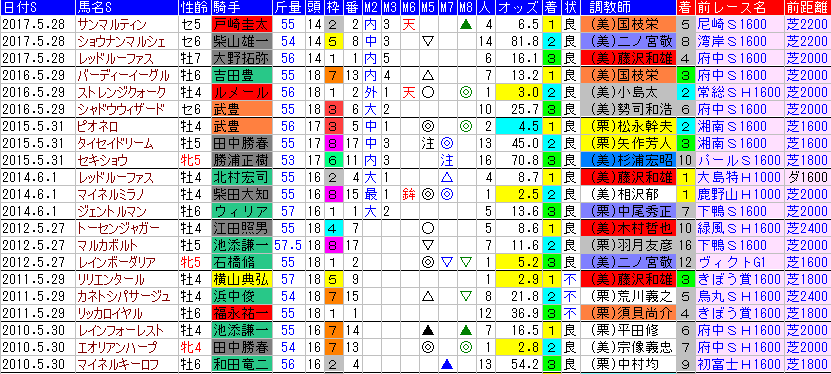This screenshot has width=831, height=374.
Task: Open previous race 大島特H1000
Action: click(739, 177)
